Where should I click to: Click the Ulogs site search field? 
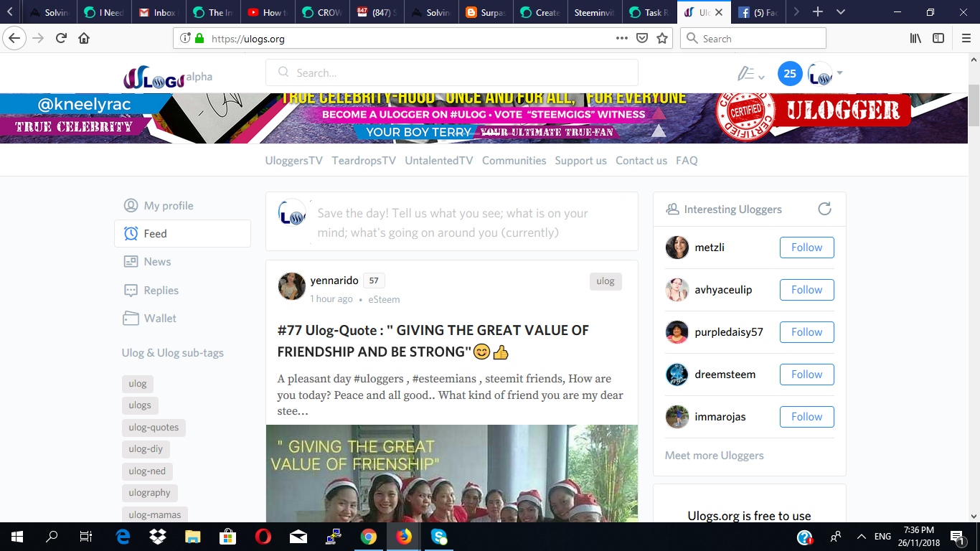[452, 72]
